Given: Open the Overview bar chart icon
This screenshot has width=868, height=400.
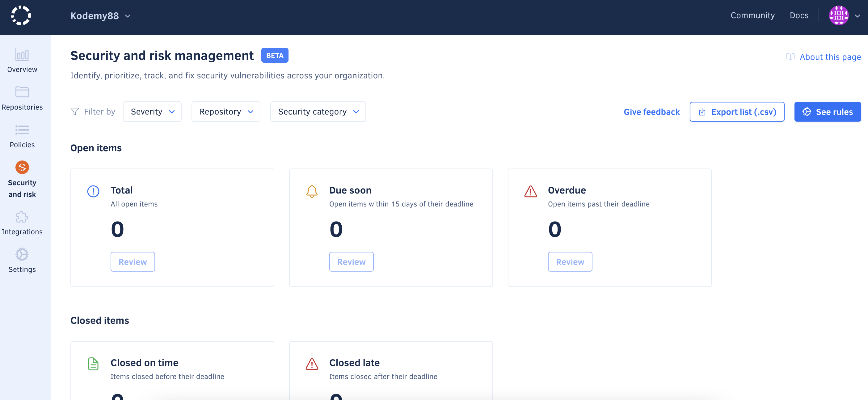Looking at the screenshot, I should click(22, 55).
